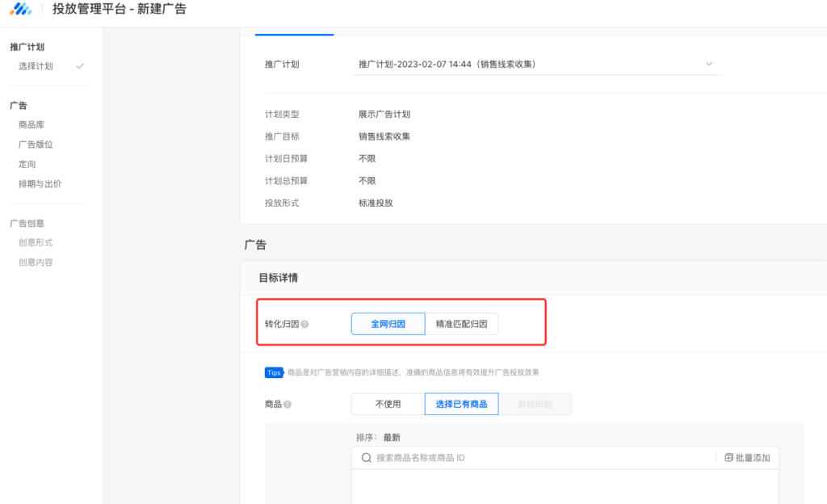Screen dimensions: 827x504
Task: Open the 排序 最新 sort dropdown
Action: point(391,438)
